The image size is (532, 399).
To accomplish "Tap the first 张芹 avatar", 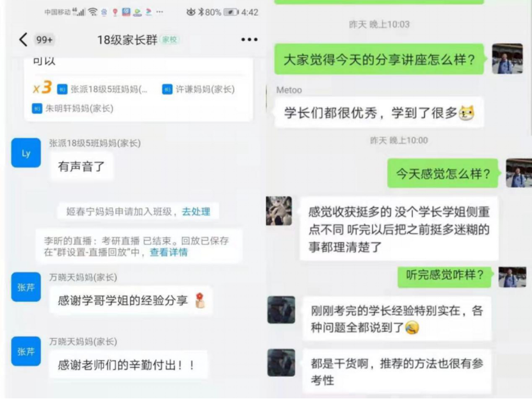I will point(26,287).
